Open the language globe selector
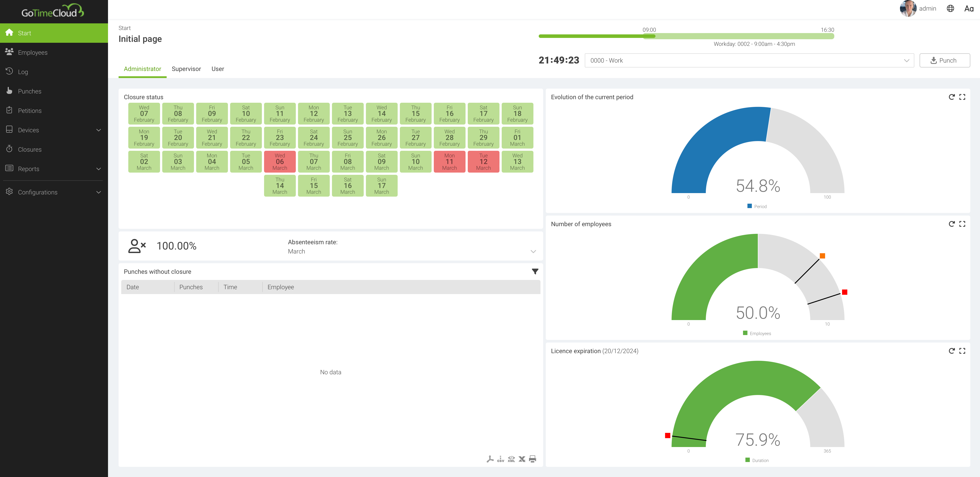The width and height of the screenshot is (980, 477). [x=950, y=8]
